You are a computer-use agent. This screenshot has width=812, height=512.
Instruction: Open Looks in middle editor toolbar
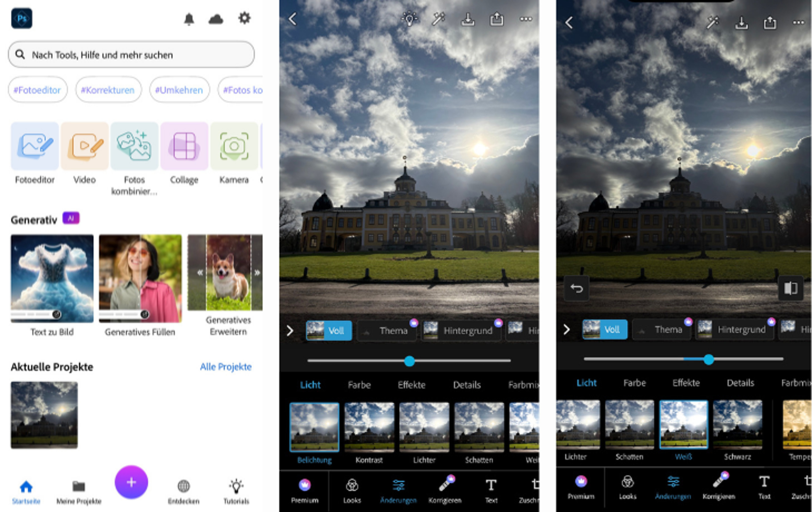(x=352, y=491)
